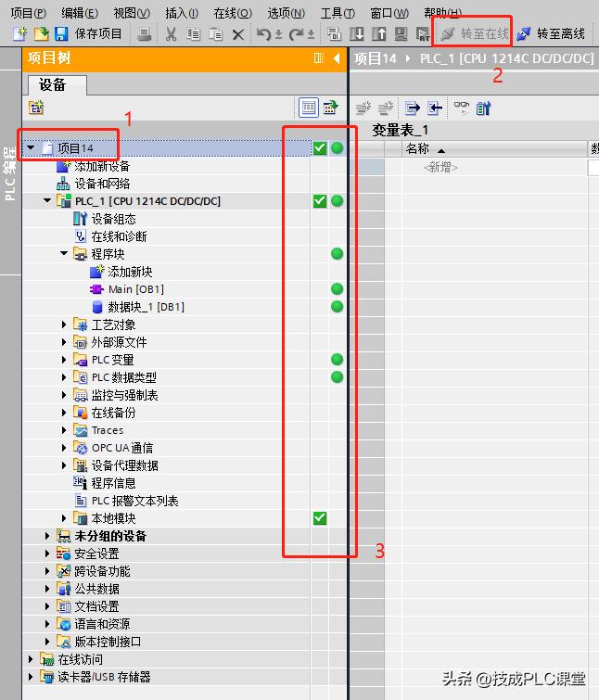The width and height of the screenshot is (599, 700).
Task: Open the 视图(V) menu
Action: [132, 13]
